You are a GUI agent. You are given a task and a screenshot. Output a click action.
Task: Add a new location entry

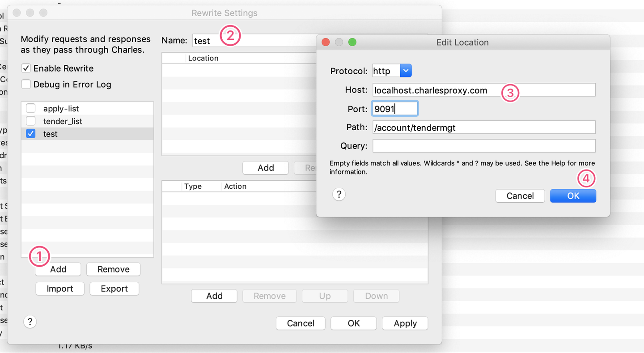click(266, 168)
